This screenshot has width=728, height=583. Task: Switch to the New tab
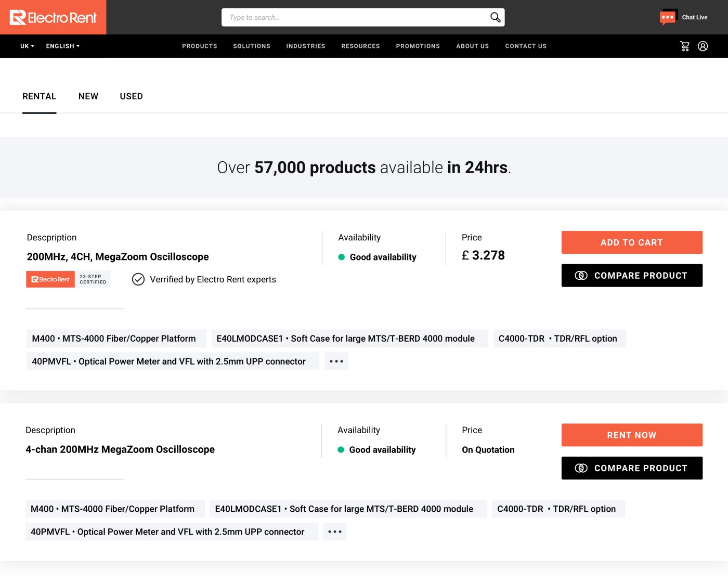pyautogui.click(x=88, y=97)
